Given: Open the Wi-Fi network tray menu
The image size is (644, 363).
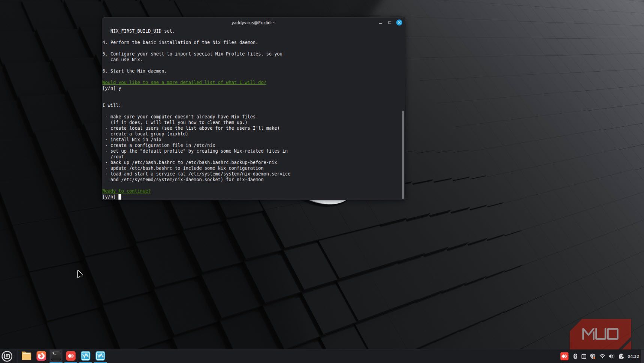Looking at the screenshot, I should (x=602, y=356).
